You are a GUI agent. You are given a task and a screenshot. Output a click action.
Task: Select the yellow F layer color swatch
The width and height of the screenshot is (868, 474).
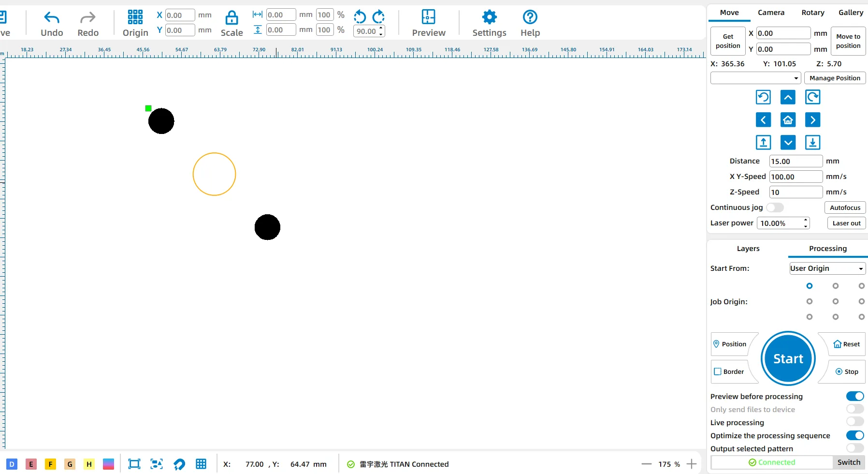pyautogui.click(x=50, y=464)
